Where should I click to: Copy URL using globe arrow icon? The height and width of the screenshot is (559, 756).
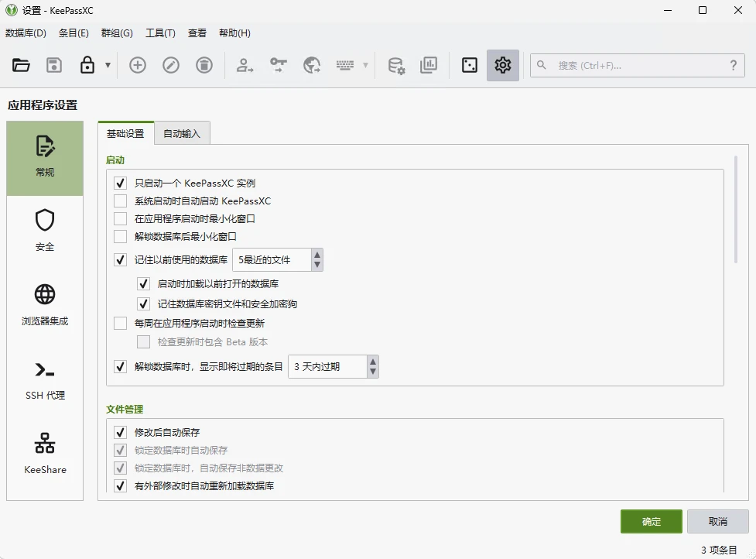pyautogui.click(x=312, y=65)
